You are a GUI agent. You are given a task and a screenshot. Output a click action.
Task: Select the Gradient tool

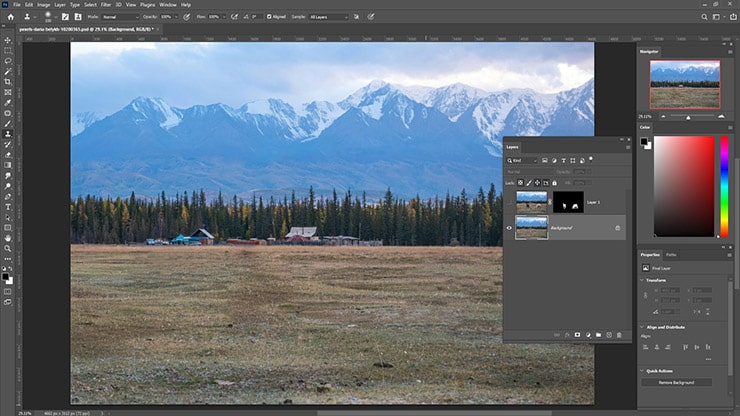pyautogui.click(x=8, y=165)
